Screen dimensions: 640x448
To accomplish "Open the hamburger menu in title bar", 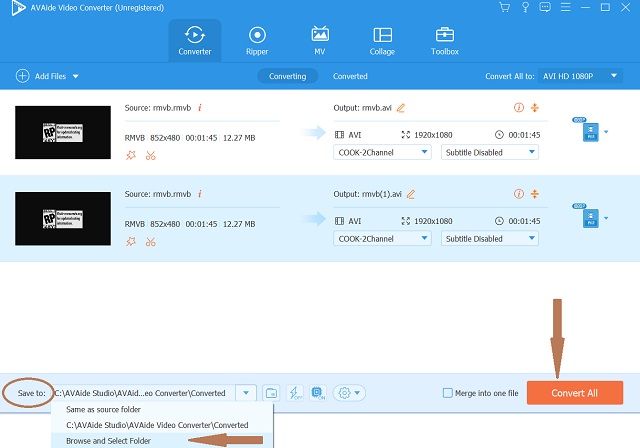I will 565,7.
